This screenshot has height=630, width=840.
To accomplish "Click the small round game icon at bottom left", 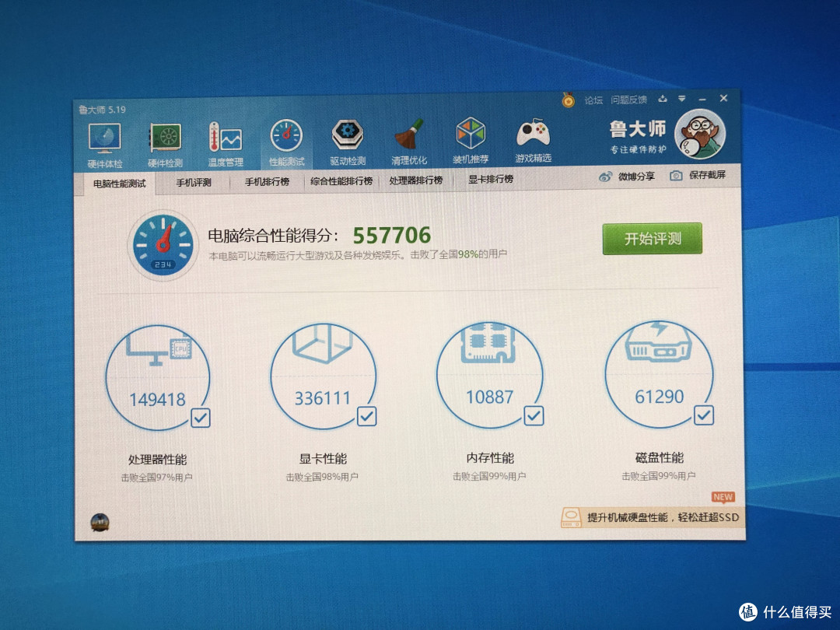I will (100, 522).
